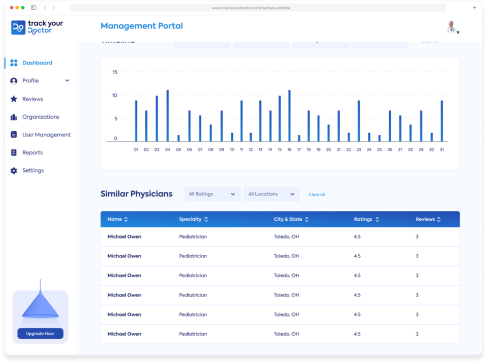Open a new browser tab with plus

point(474,7)
